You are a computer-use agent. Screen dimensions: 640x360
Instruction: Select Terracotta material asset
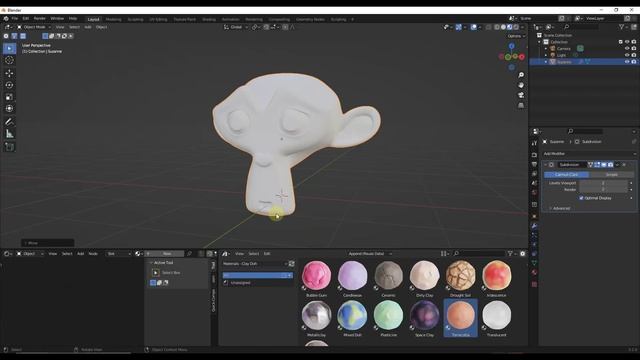(x=460, y=318)
